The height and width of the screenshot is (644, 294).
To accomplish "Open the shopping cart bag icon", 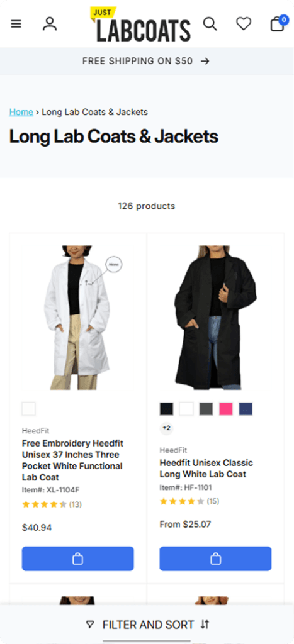I will (278, 23).
